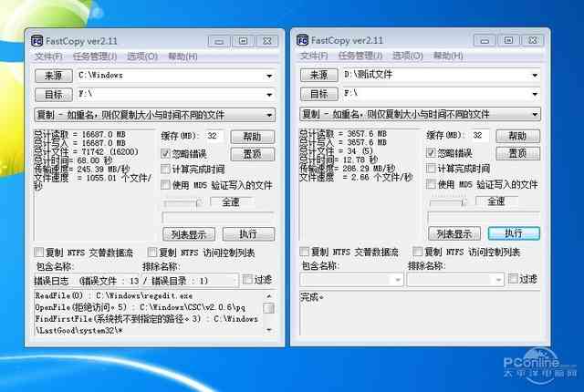Expand right window destination F:\ dropdown arrow
Screen dimensions: 584x392
click(535, 94)
